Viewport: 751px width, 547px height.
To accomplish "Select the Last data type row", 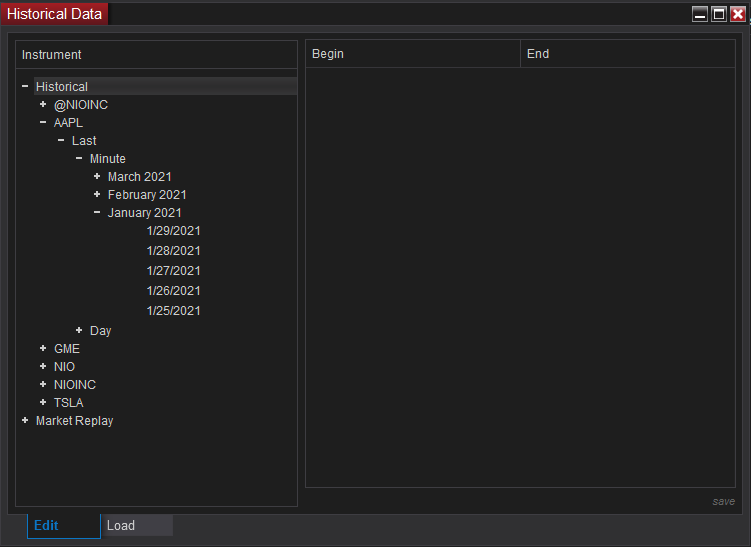I will pyautogui.click(x=84, y=141).
